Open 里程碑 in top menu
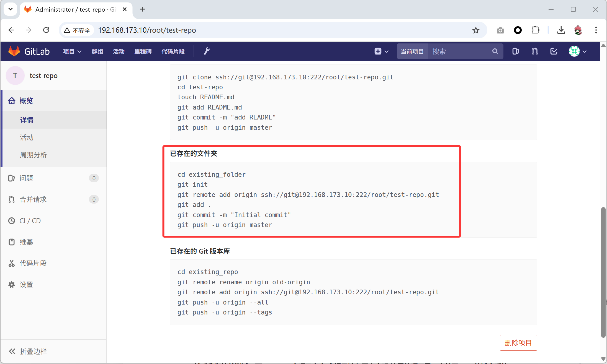This screenshot has height=364, width=607. pyautogui.click(x=143, y=51)
